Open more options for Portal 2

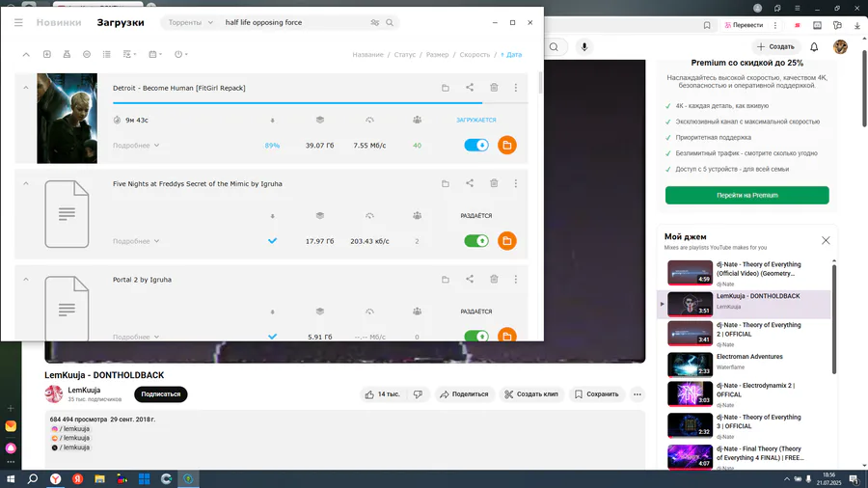point(515,279)
